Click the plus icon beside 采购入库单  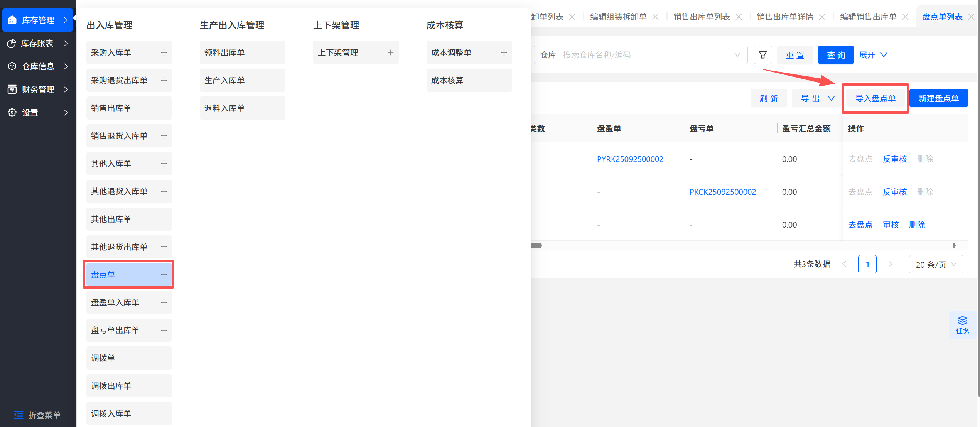click(x=164, y=52)
